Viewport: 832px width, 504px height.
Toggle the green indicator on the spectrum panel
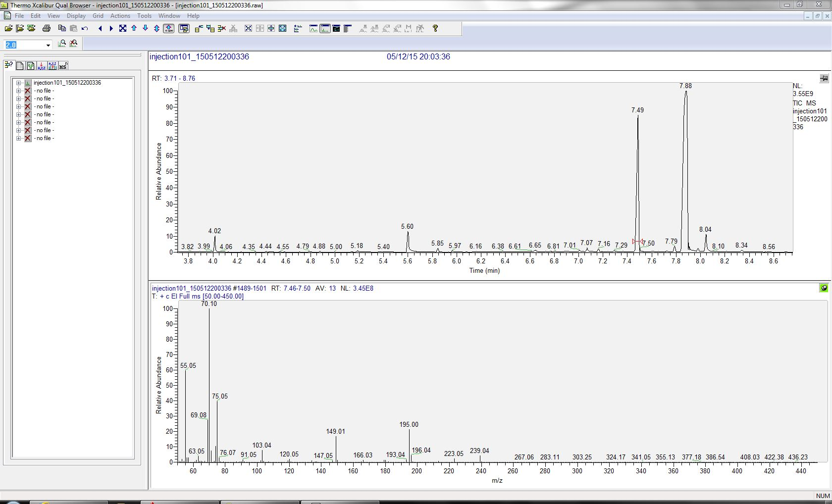point(824,288)
